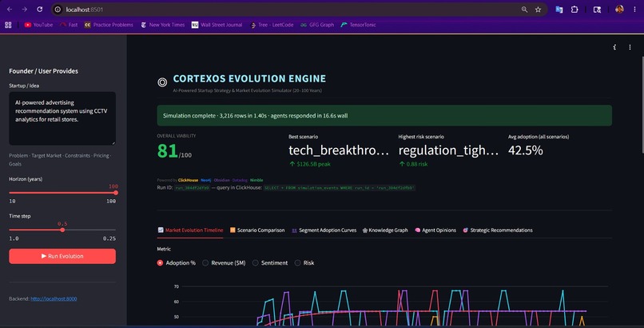Go back in browser history
This screenshot has height=328, width=644.
tap(10, 9)
